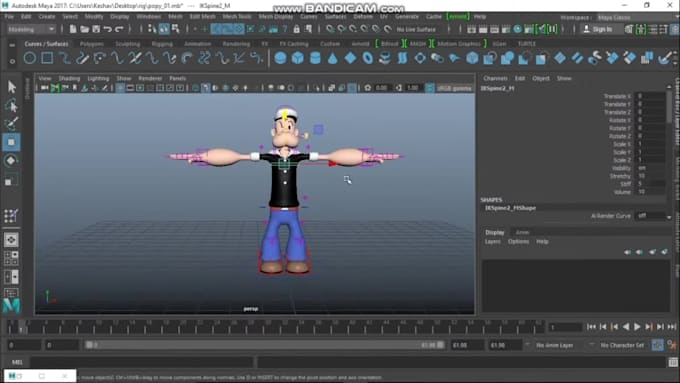
Task: Open the viewport Shading menu
Action: 69,79
